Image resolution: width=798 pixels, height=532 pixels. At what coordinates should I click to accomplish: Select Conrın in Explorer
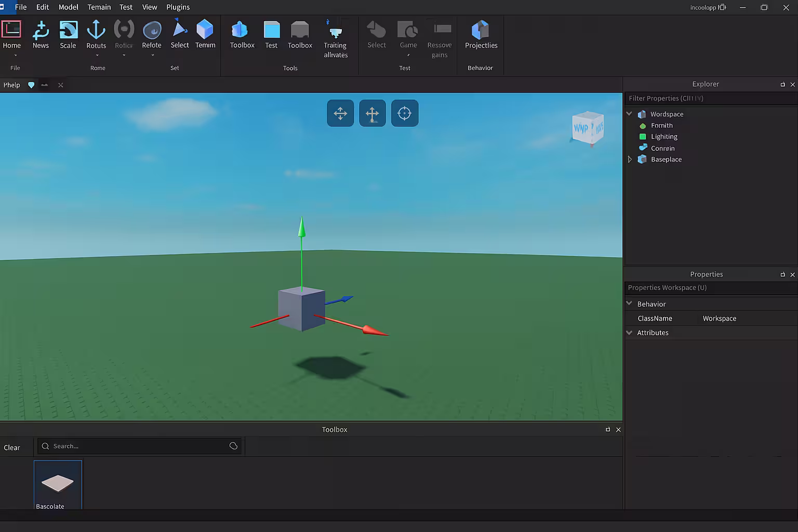tap(663, 148)
